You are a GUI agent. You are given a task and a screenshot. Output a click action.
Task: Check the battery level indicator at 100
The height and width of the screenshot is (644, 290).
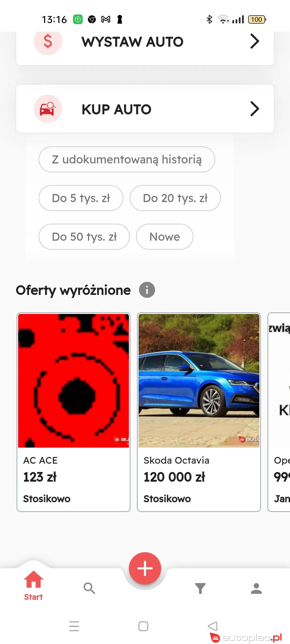(256, 19)
